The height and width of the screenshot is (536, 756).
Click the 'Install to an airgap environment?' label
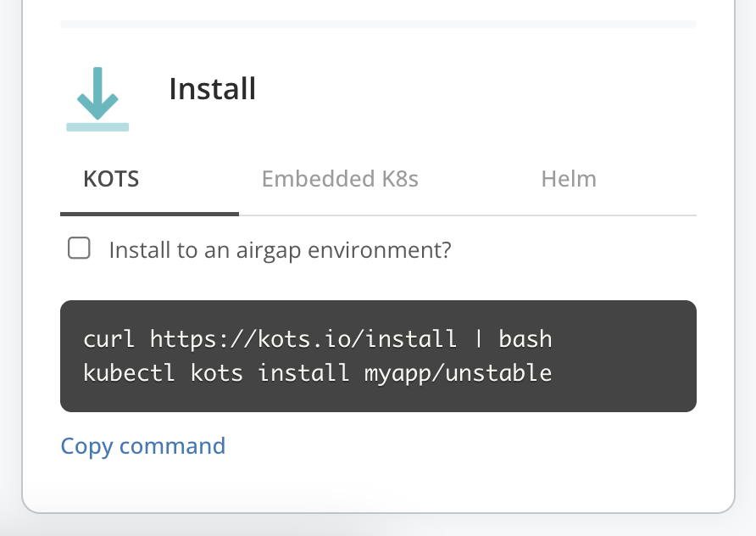[x=280, y=250]
